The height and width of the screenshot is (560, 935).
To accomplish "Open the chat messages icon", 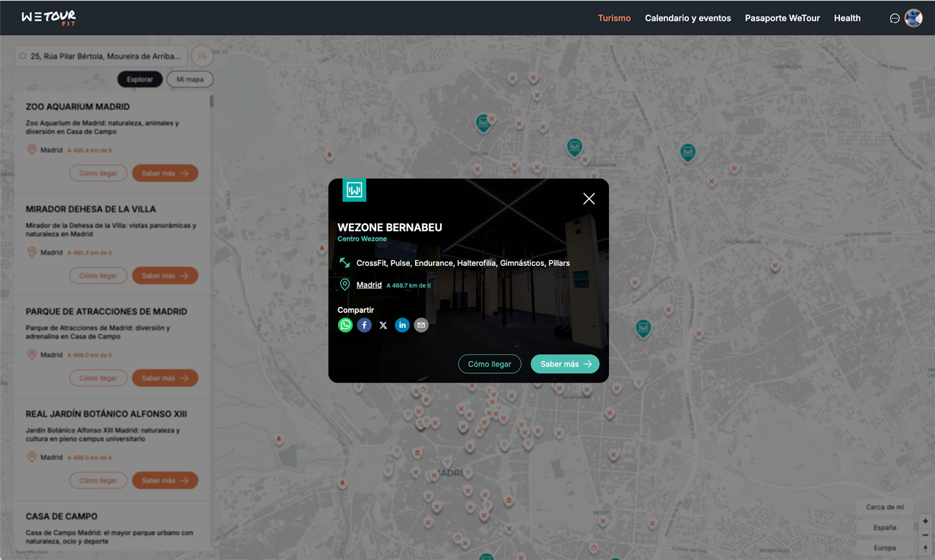I will click(x=895, y=19).
